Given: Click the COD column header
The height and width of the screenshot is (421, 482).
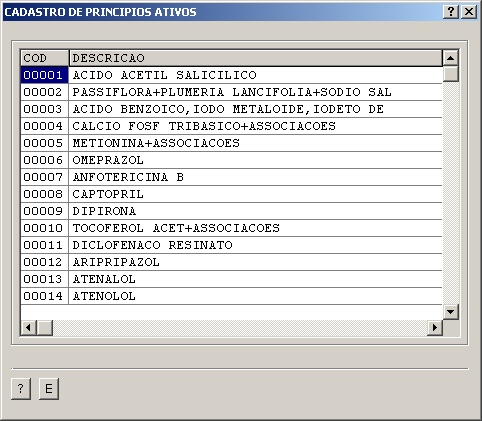Looking at the screenshot, I should click(45, 58).
